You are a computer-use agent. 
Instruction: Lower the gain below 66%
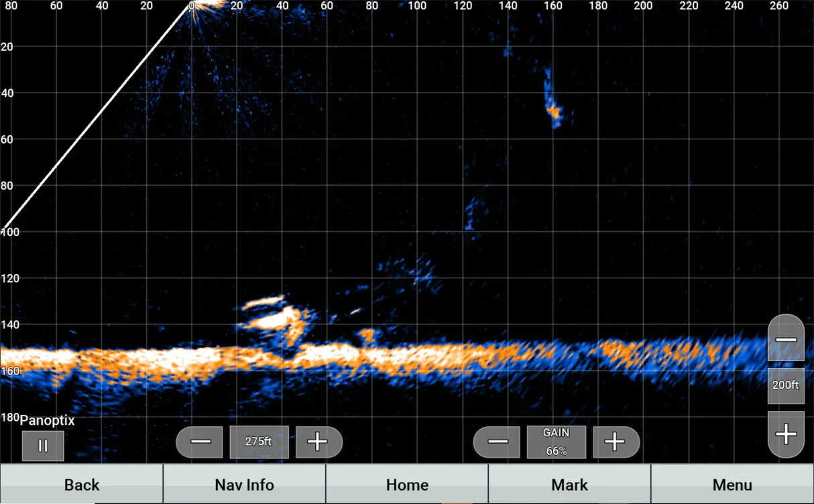point(497,442)
